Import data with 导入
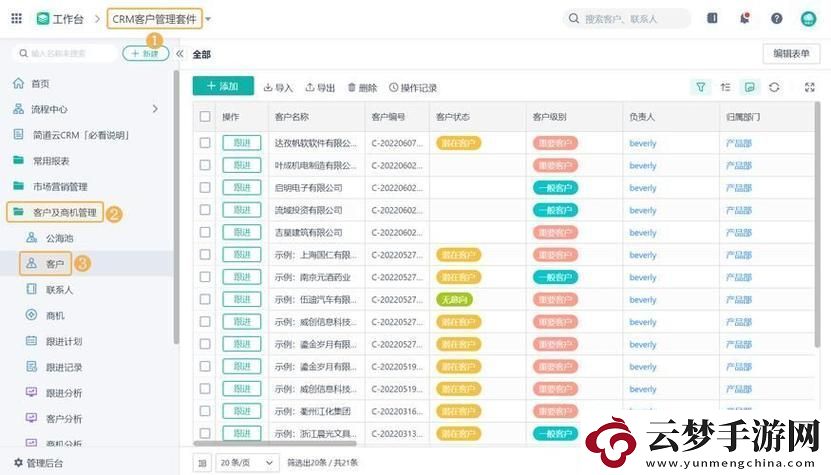 coord(278,87)
